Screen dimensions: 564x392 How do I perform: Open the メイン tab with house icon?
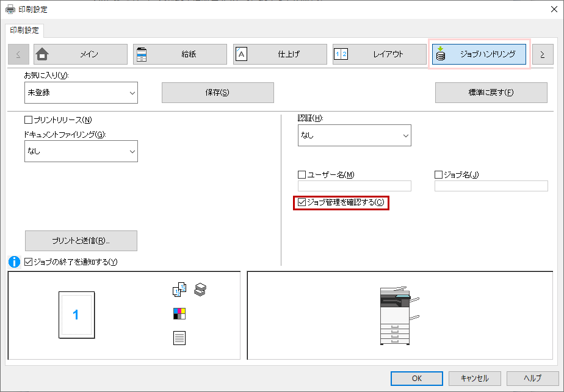[81, 54]
